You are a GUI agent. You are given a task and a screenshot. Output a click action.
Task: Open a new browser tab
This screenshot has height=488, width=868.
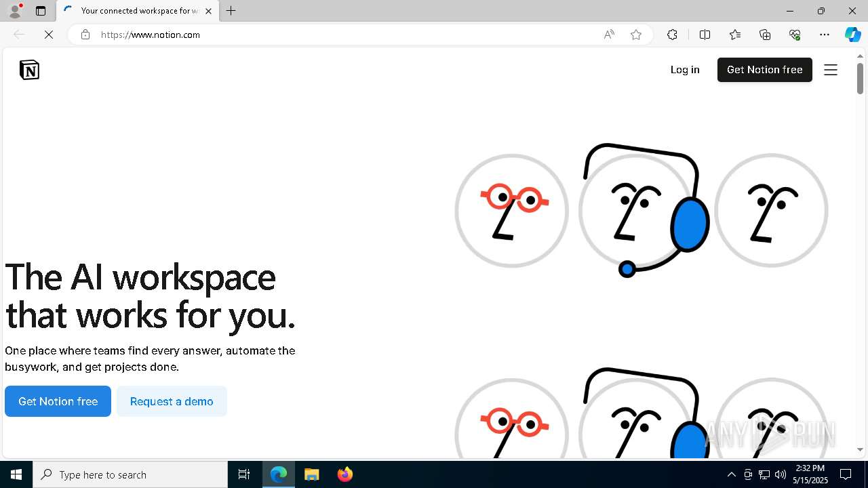point(231,11)
